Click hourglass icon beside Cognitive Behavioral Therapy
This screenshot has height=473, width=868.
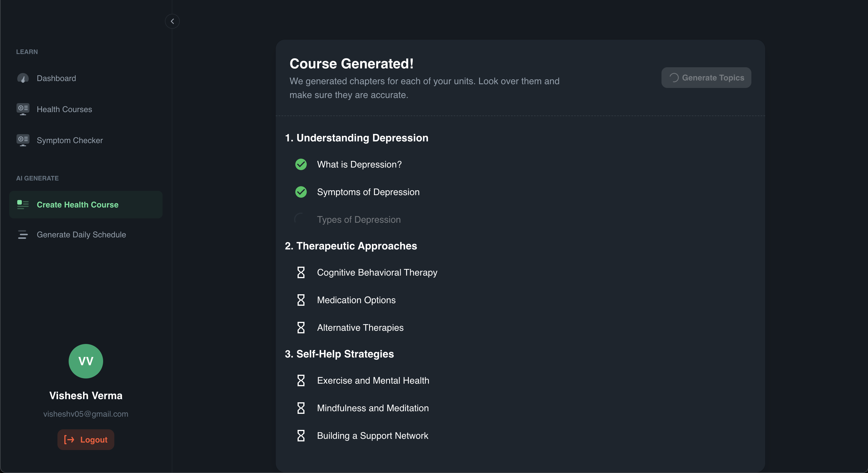(x=300, y=272)
